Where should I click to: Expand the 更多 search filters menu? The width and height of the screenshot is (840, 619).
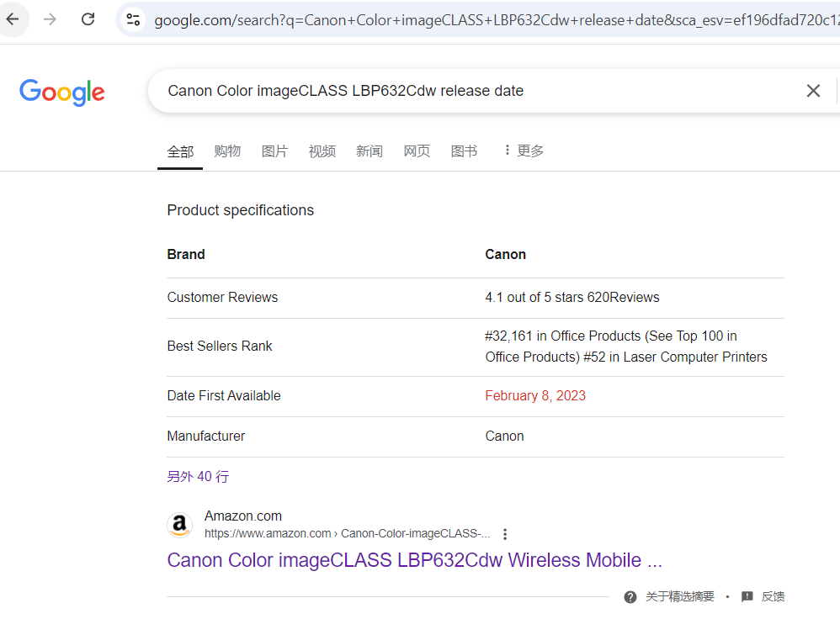coord(523,151)
